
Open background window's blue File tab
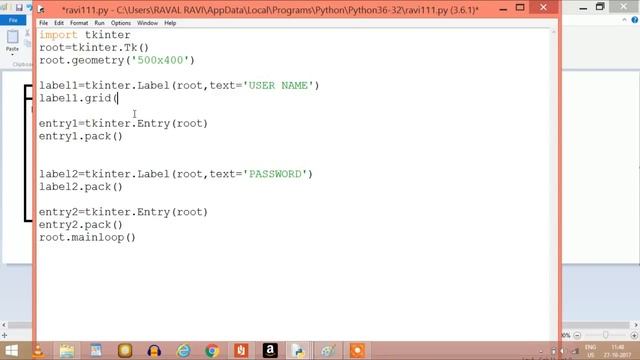click(13, 20)
